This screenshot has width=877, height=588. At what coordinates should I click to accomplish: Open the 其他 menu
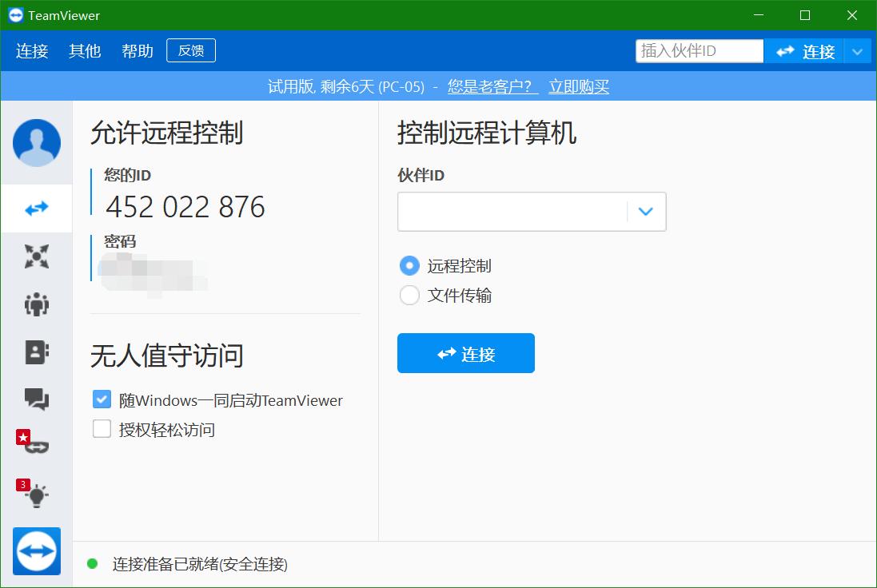pos(84,50)
